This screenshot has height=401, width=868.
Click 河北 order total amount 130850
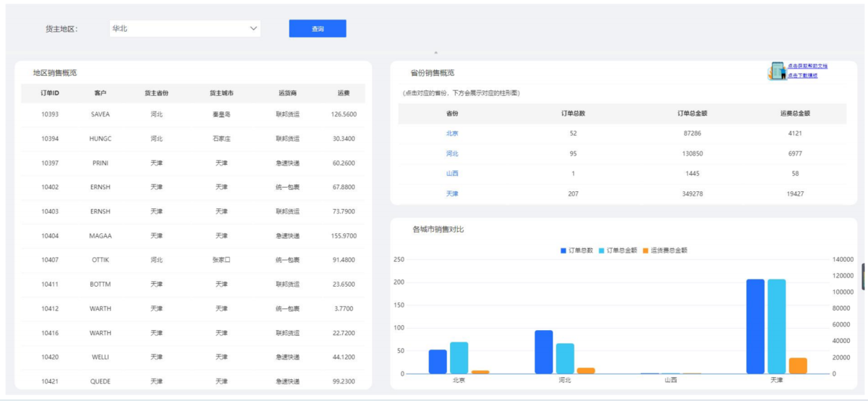click(692, 153)
